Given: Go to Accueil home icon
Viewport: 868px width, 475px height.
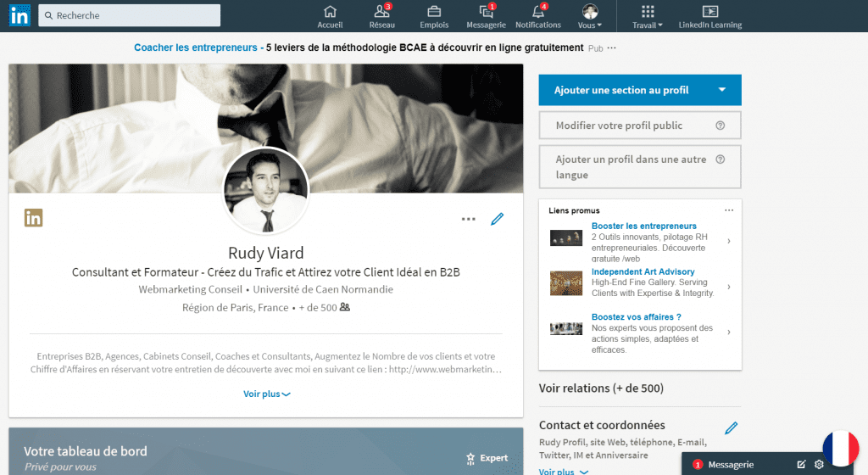Looking at the screenshot, I should (x=330, y=17).
